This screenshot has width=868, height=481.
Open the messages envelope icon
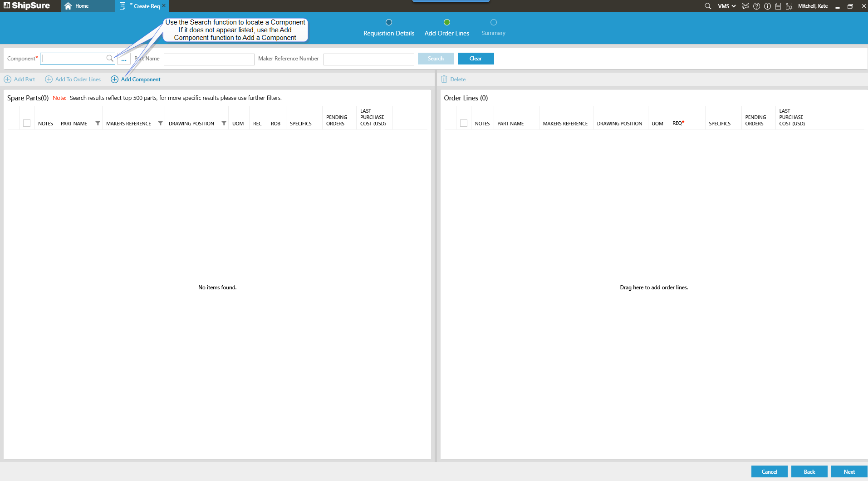pyautogui.click(x=745, y=6)
